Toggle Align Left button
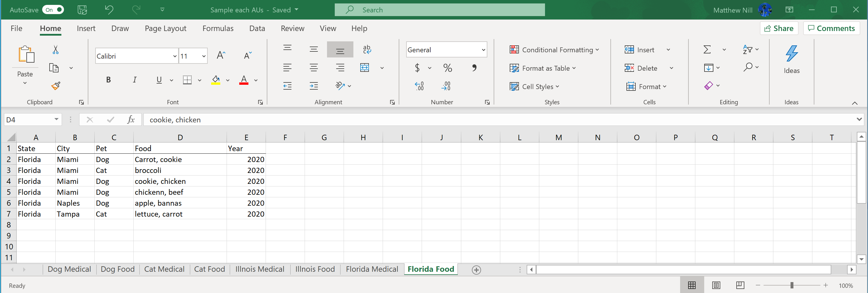The image size is (868, 293). click(287, 68)
